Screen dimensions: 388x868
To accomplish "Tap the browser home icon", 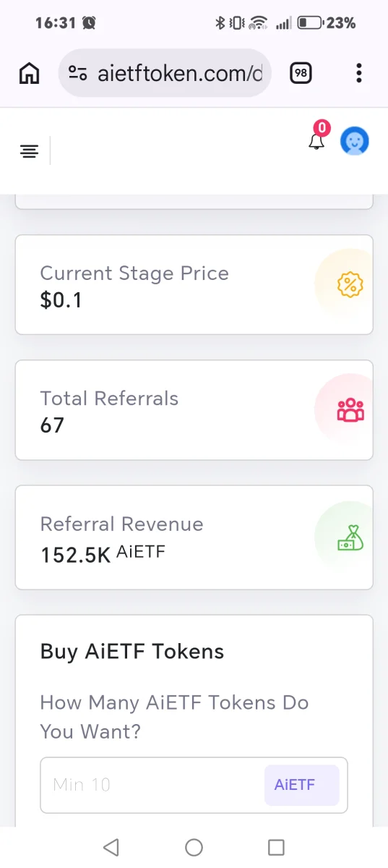I will [29, 72].
